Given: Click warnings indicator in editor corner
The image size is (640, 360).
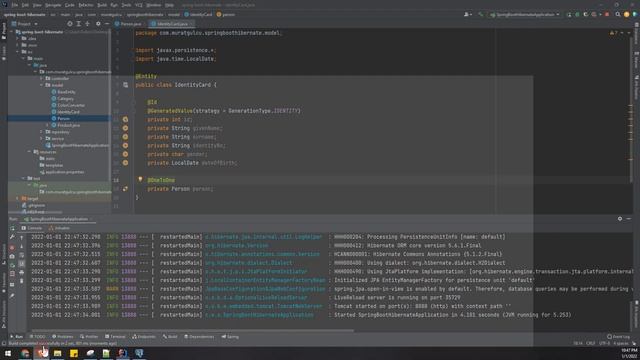Looking at the screenshot, I should click(613, 33).
